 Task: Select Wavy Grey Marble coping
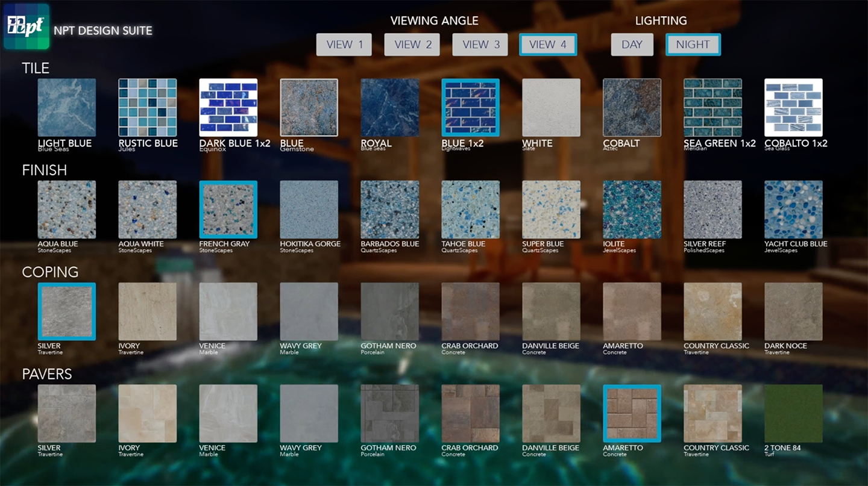point(309,312)
